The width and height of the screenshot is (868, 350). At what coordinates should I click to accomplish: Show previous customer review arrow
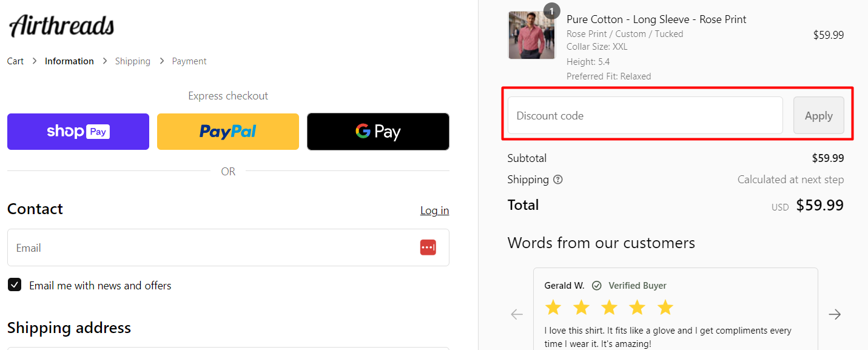tap(517, 314)
